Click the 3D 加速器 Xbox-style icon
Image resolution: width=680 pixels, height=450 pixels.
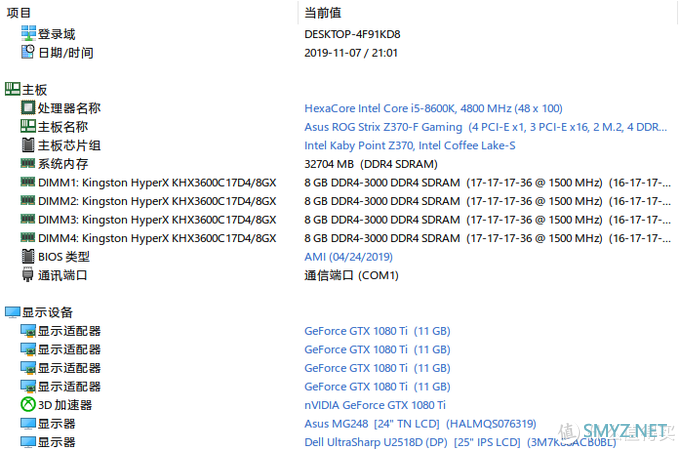[x=28, y=405]
